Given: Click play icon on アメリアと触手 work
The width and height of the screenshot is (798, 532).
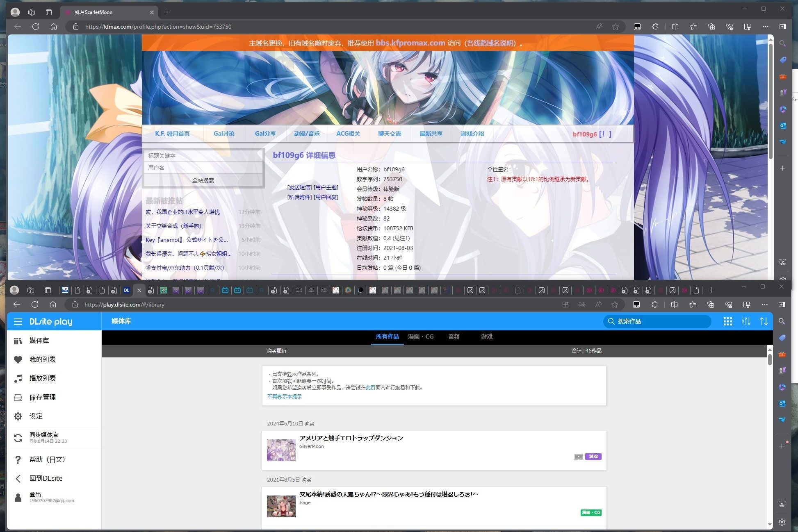Looking at the screenshot, I should pyautogui.click(x=578, y=457).
